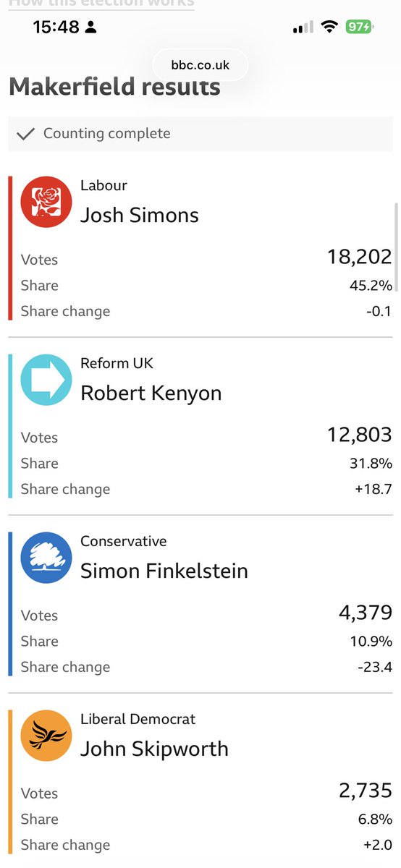Open the How this election works link

pyautogui.click(x=101, y=4)
